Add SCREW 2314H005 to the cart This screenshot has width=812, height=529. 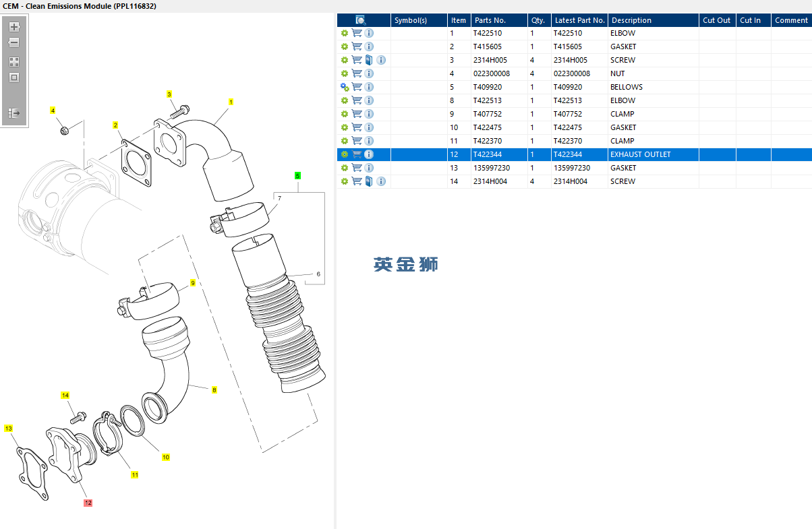357,60
